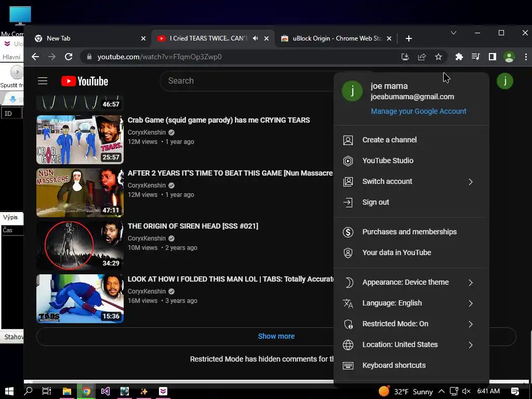Screen dimensions: 532x399
Task: Click the YouTube Search field
Action: [248, 81]
